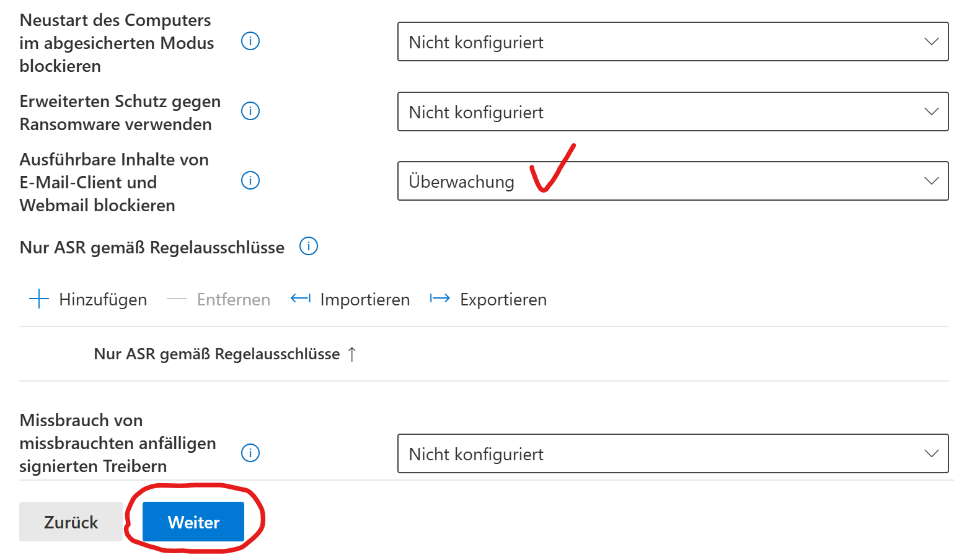Click info icon for E-Mail-Client und Webmail rule
The height and width of the screenshot is (560, 954).
(250, 181)
